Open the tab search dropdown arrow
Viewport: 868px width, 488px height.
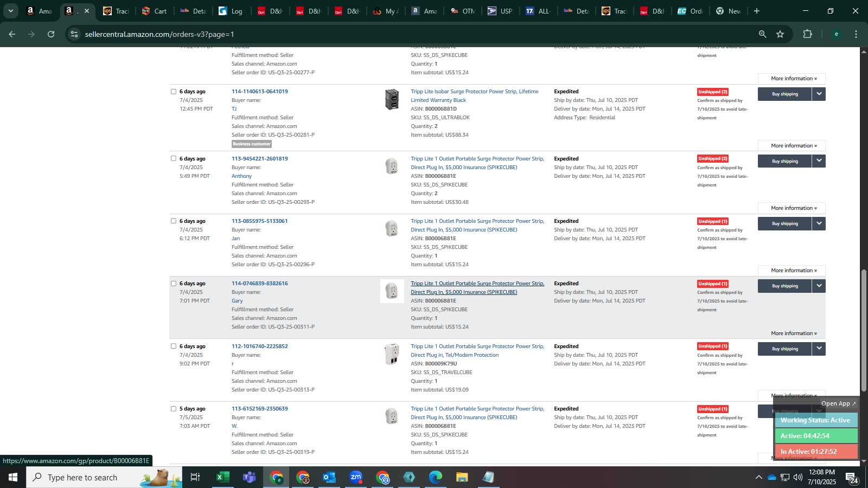point(10,11)
